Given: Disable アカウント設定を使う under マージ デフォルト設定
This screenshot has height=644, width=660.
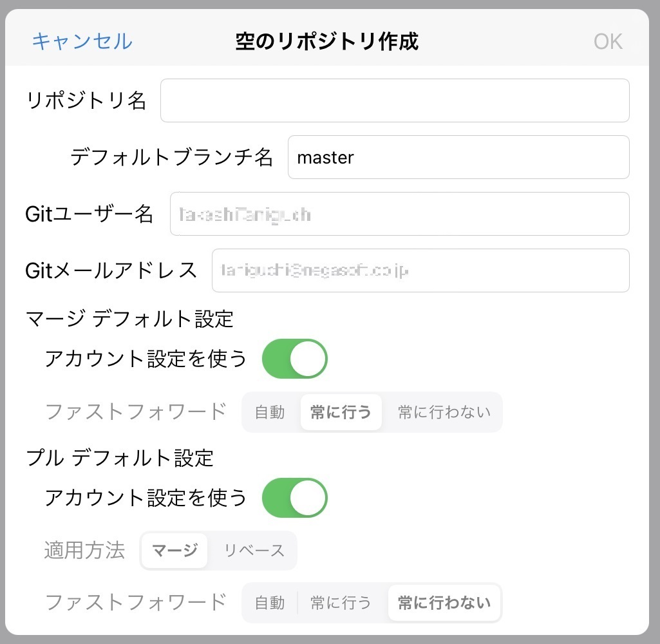Looking at the screenshot, I should [x=294, y=359].
